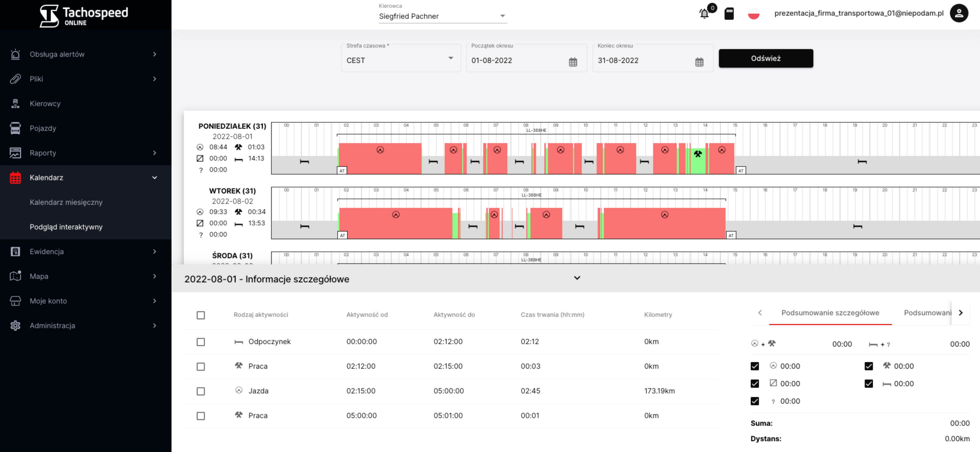Switch to Podsumowanie szczegółowe tab

coord(830,313)
